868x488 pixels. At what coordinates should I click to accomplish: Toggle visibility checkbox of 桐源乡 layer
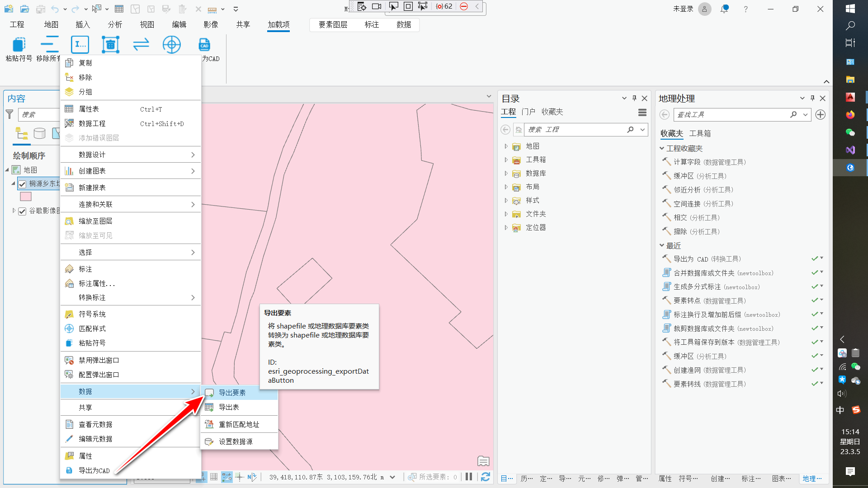pos(22,184)
